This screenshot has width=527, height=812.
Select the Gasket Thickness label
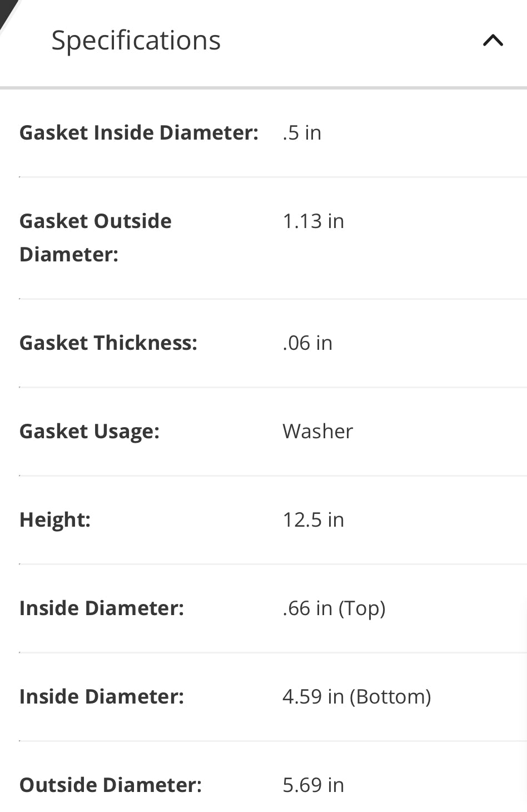108,343
